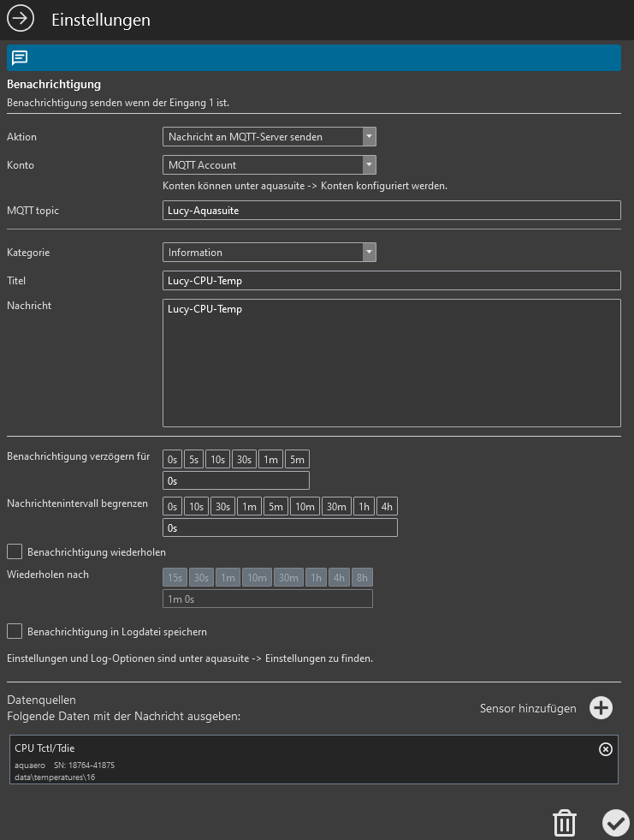Limit message interval to 4h

387,507
